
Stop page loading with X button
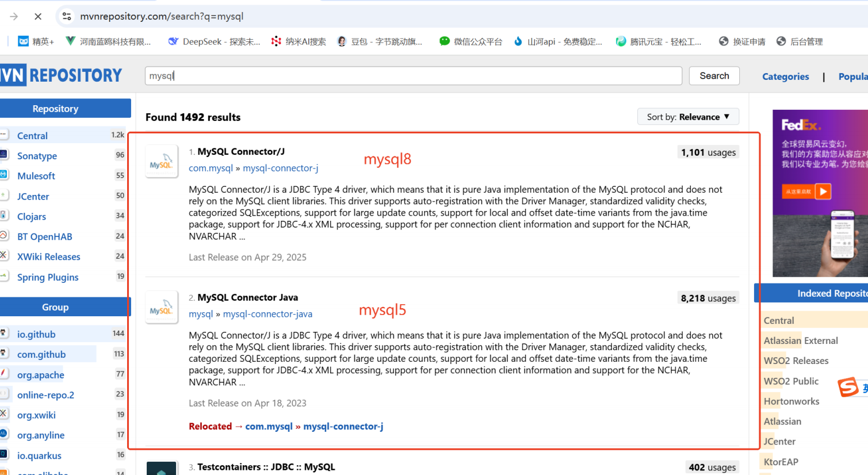(38, 17)
